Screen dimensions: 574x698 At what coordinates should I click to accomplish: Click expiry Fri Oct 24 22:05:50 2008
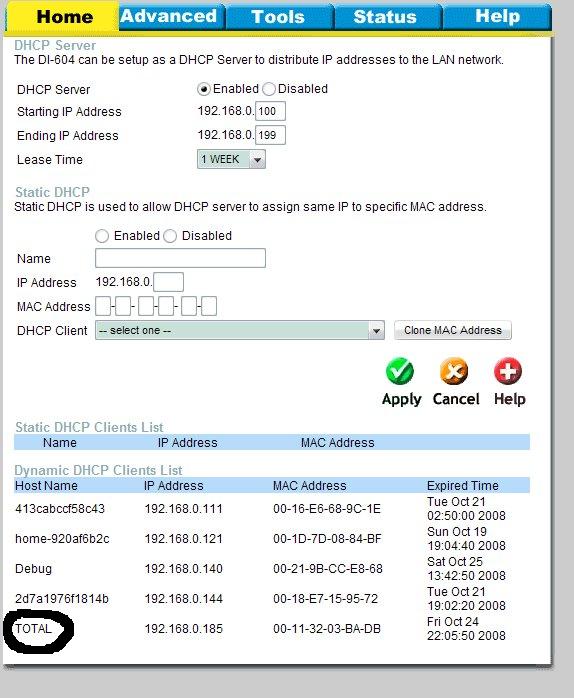pos(466,629)
